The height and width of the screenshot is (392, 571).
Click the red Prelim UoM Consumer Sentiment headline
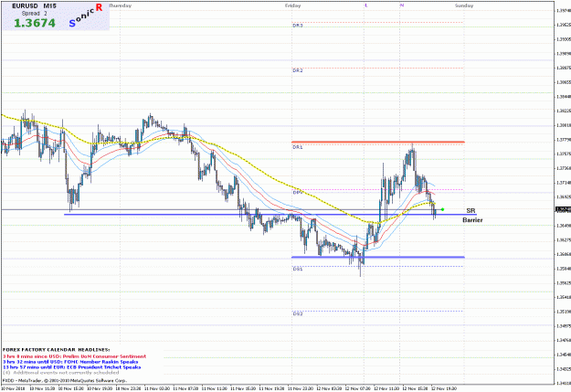pyautogui.click(x=75, y=356)
